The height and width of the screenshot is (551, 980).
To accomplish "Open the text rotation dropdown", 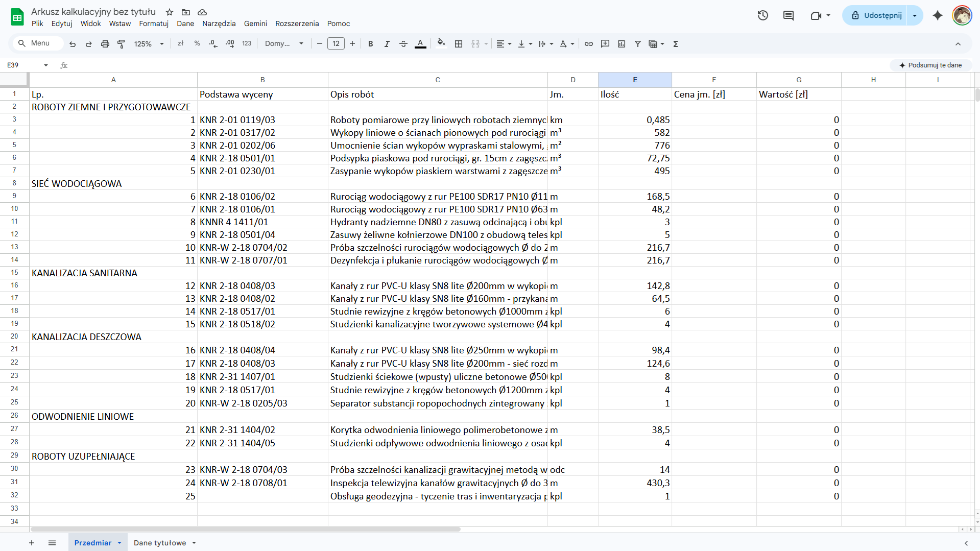I will (x=567, y=44).
